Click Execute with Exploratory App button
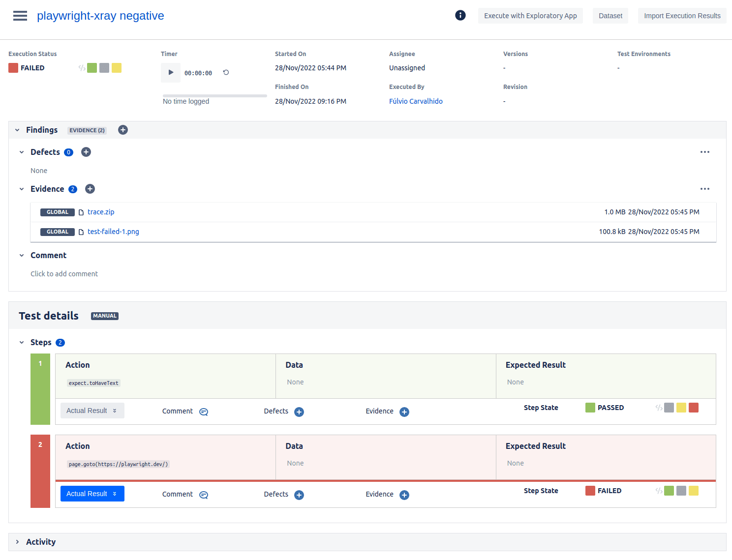This screenshot has width=732, height=560. click(530, 16)
